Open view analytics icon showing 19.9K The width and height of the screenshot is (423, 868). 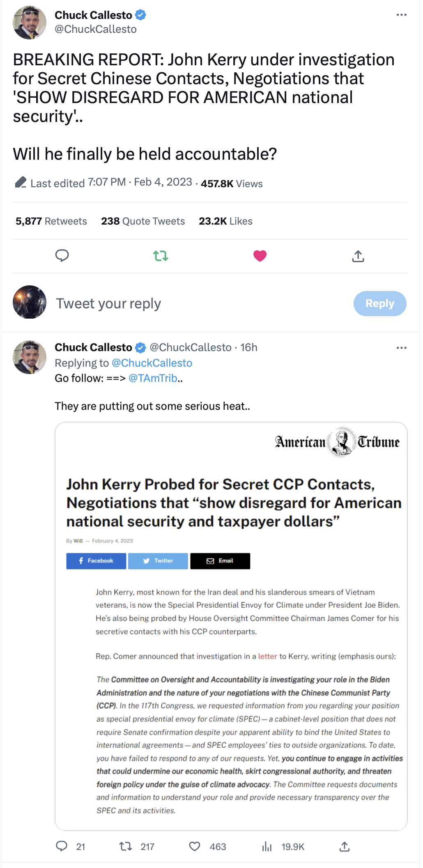pyautogui.click(x=267, y=846)
